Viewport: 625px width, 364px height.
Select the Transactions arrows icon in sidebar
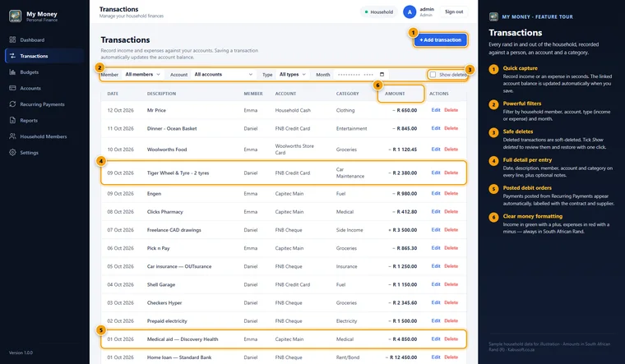point(13,56)
